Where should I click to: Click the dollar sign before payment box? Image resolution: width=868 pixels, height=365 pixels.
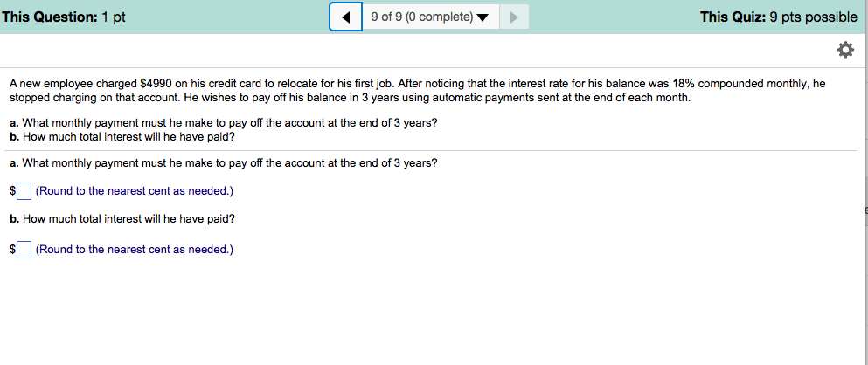tap(12, 190)
